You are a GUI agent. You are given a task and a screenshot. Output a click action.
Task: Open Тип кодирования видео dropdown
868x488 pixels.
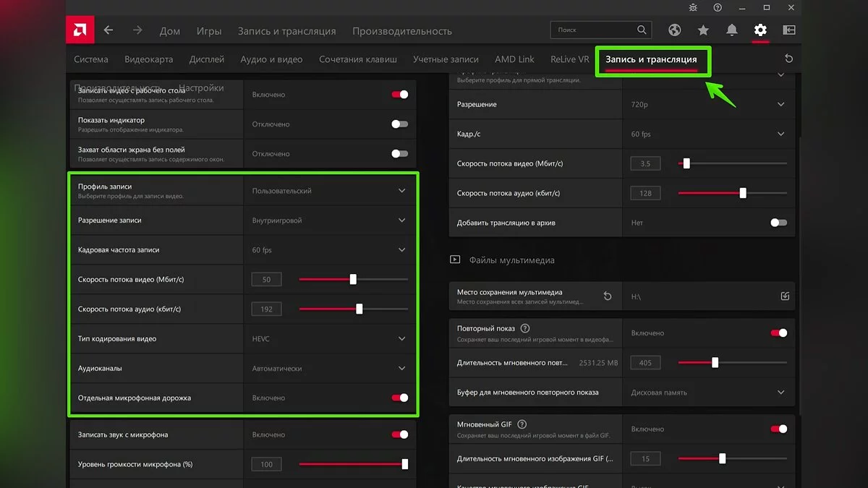click(402, 338)
